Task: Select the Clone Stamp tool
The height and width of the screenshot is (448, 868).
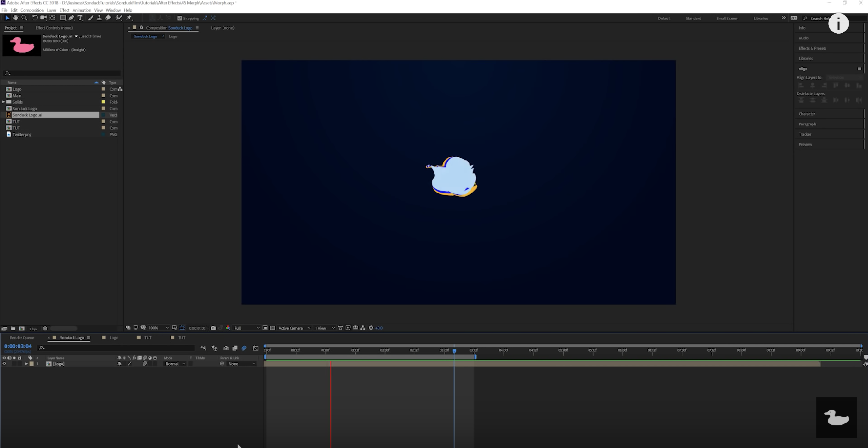Action: coord(99,18)
